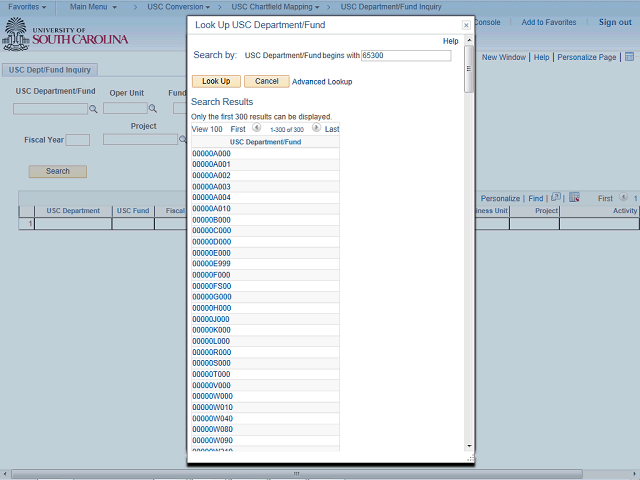The image size is (640, 480).
Task: Click Personalize link above results grid
Action: click(x=500, y=198)
